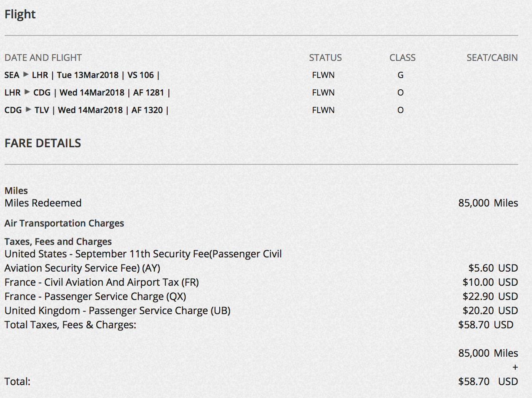
Task: Click the SEAT/CABIN column header
Action: pos(492,58)
